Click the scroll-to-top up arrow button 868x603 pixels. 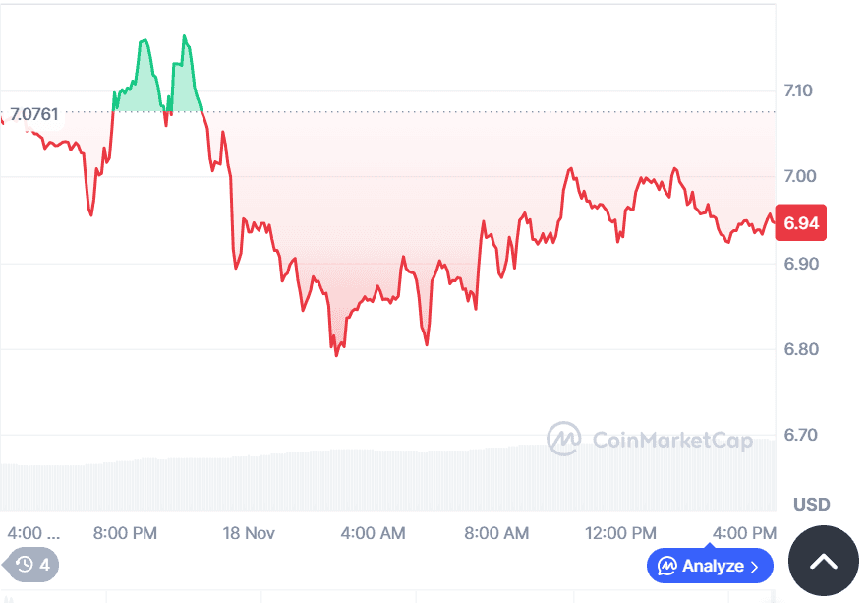click(x=824, y=562)
